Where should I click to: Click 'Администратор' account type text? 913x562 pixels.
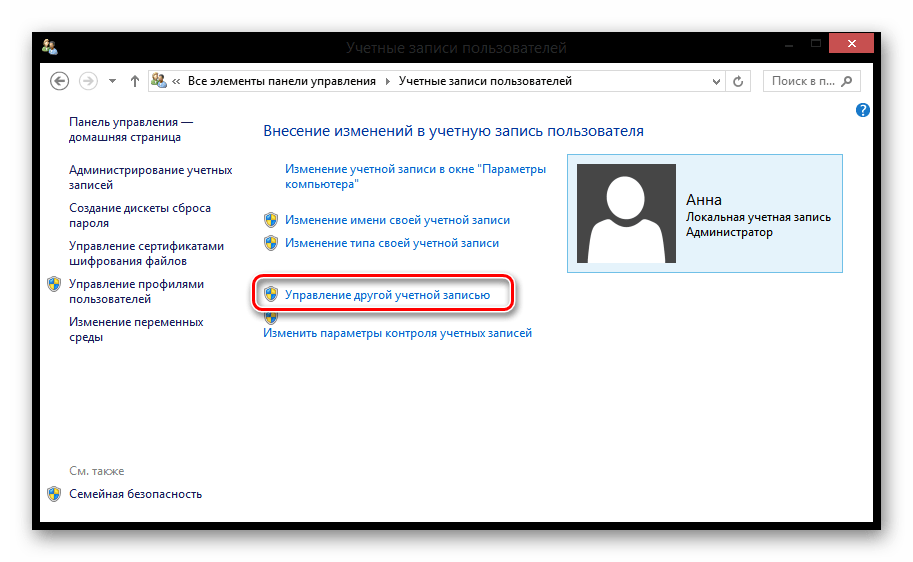click(x=729, y=232)
